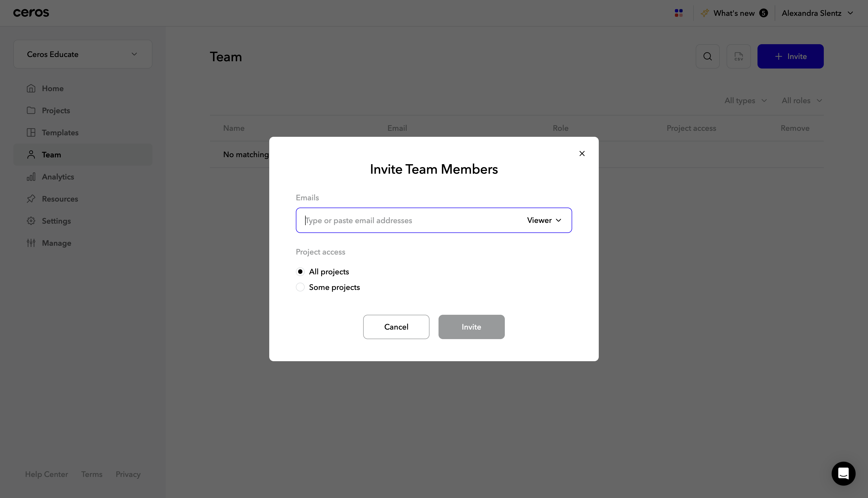Click the Project access column header
The image size is (868, 498).
coord(691,128)
